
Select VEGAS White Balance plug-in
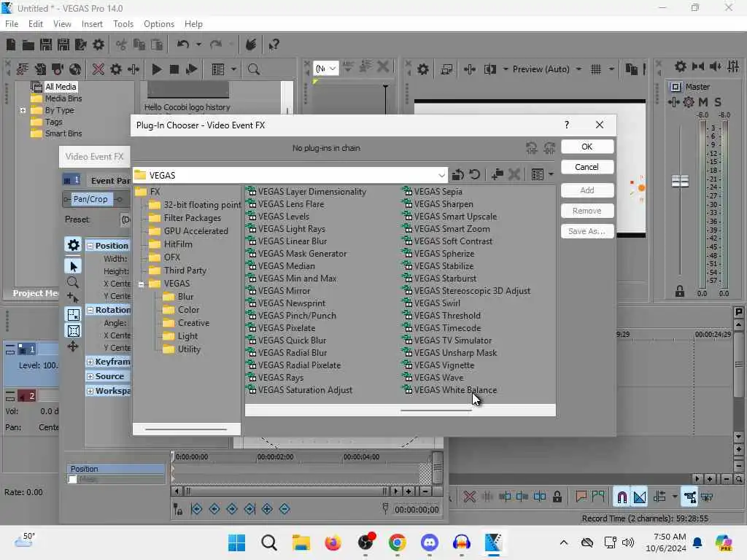(x=450, y=390)
